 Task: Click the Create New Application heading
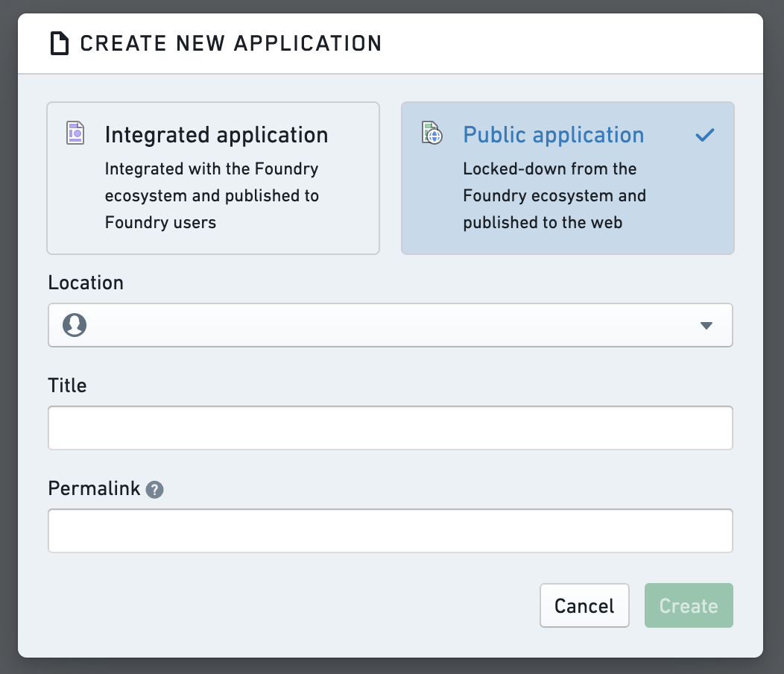coord(231,43)
